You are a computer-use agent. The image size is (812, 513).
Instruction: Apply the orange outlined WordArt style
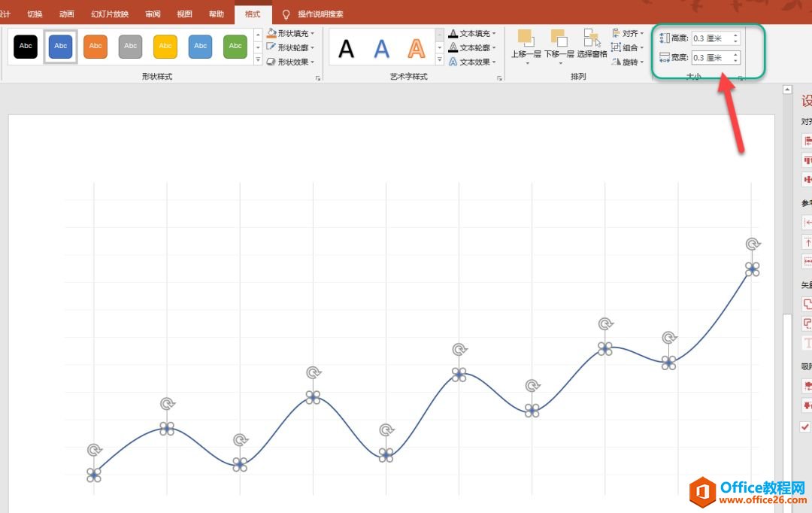(416, 48)
